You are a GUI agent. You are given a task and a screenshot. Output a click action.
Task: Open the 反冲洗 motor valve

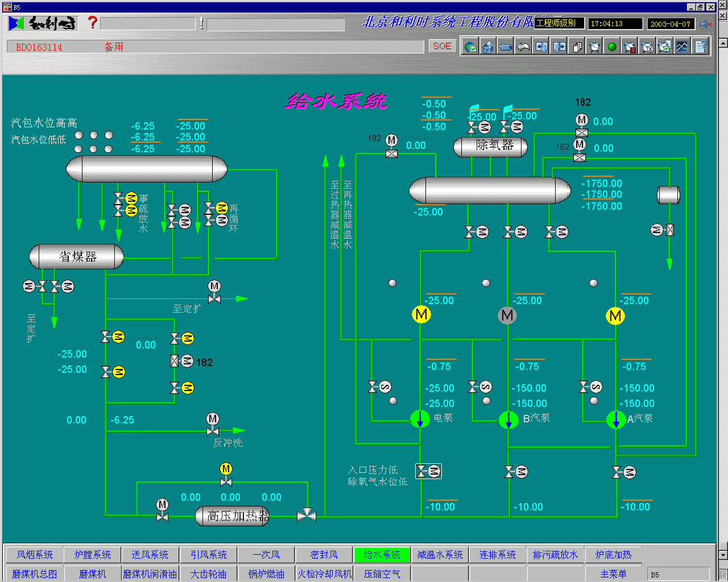[213, 425]
